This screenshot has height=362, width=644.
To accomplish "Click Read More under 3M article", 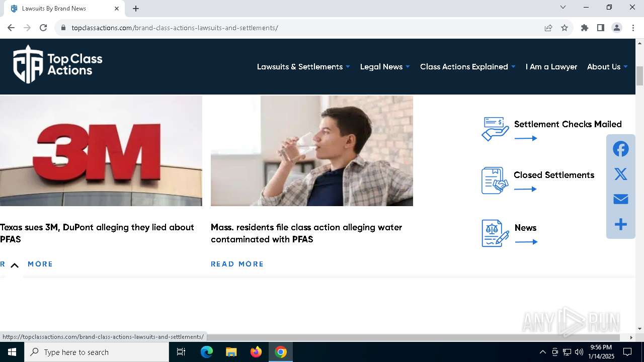I will [26, 264].
